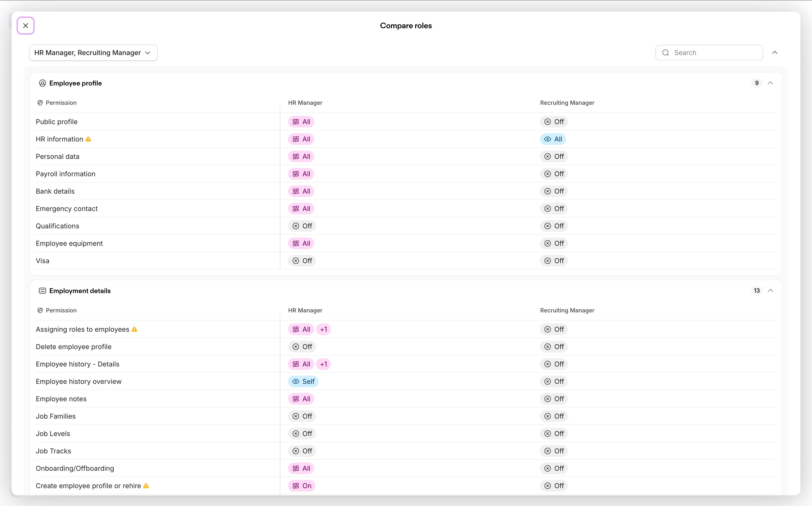Viewport: 812px width, 506px height.
Task: Click the warning icon beside Create employee profile or rehire
Action: [146, 485]
